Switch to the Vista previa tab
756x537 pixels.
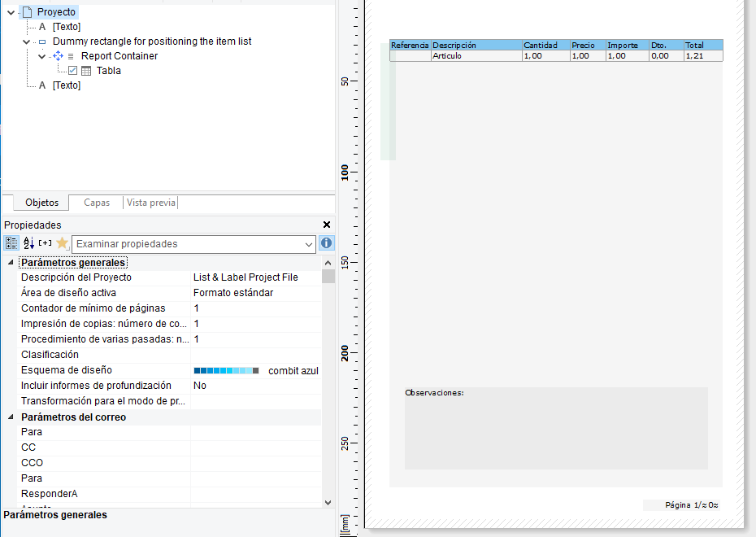pos(150,203)
